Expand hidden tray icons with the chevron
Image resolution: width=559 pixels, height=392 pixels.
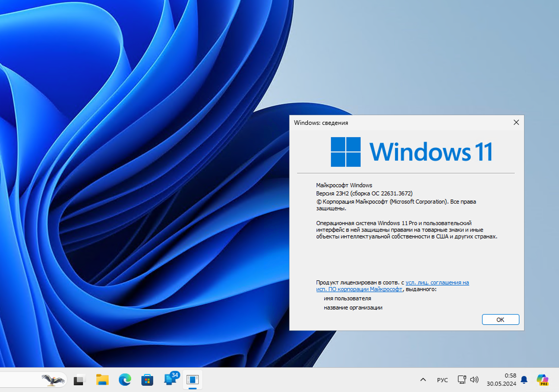[423, 380]
